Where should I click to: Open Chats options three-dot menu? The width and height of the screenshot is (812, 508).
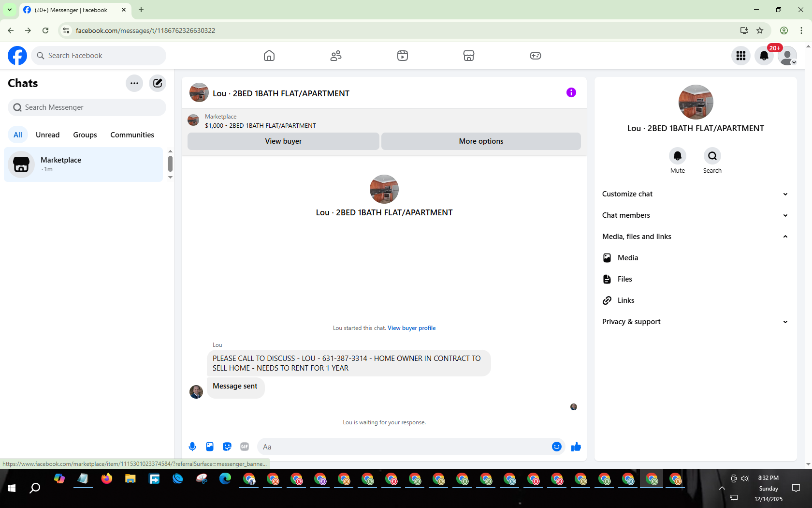click(x=134, y=83)
